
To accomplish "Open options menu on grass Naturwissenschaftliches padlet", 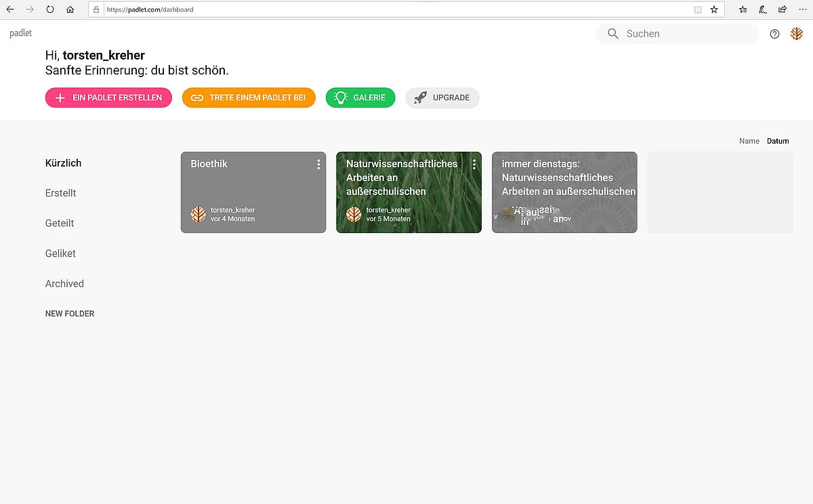I will 474,165.
